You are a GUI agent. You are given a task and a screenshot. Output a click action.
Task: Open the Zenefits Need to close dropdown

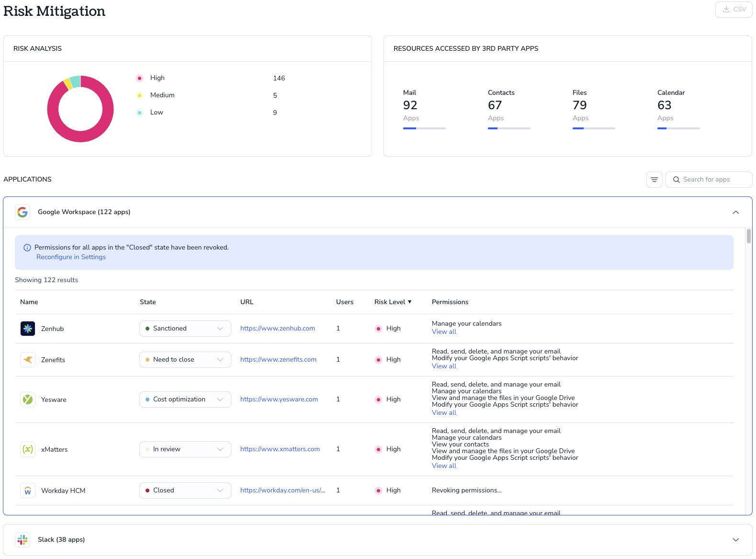click(x=185, y=360)
